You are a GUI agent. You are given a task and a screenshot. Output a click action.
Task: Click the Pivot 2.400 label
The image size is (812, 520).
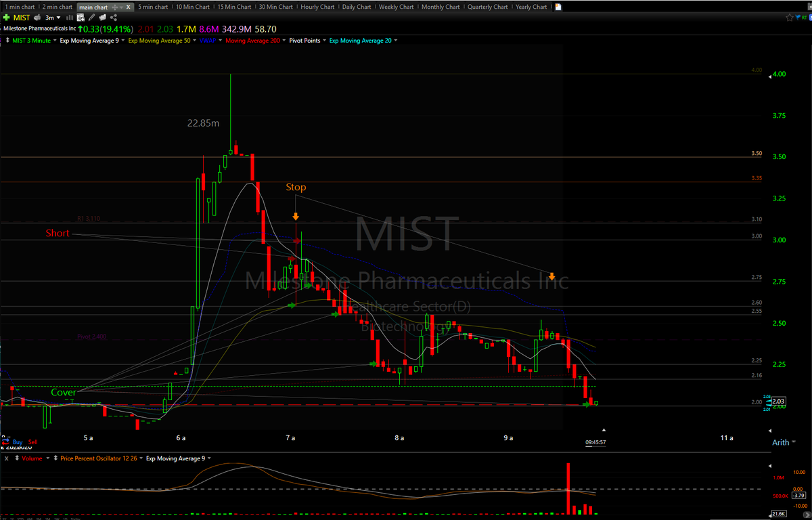[91, 336]
